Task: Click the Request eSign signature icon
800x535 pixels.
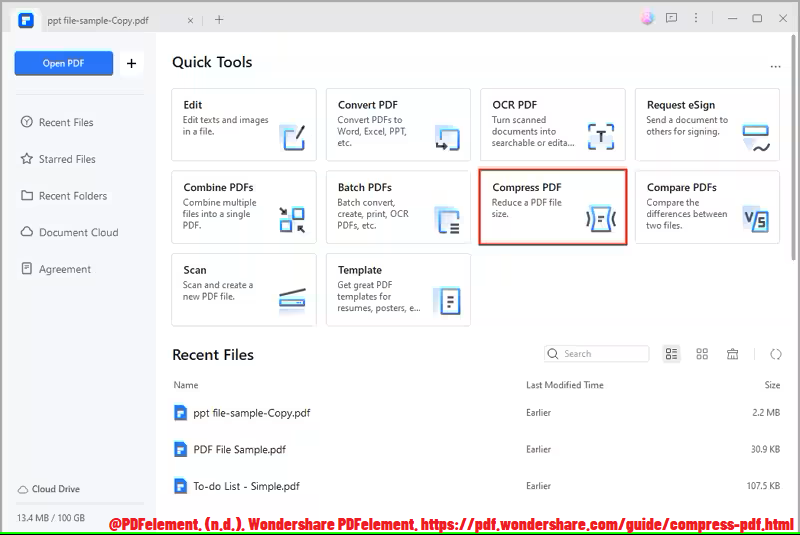Action: (x=756, y=138)
